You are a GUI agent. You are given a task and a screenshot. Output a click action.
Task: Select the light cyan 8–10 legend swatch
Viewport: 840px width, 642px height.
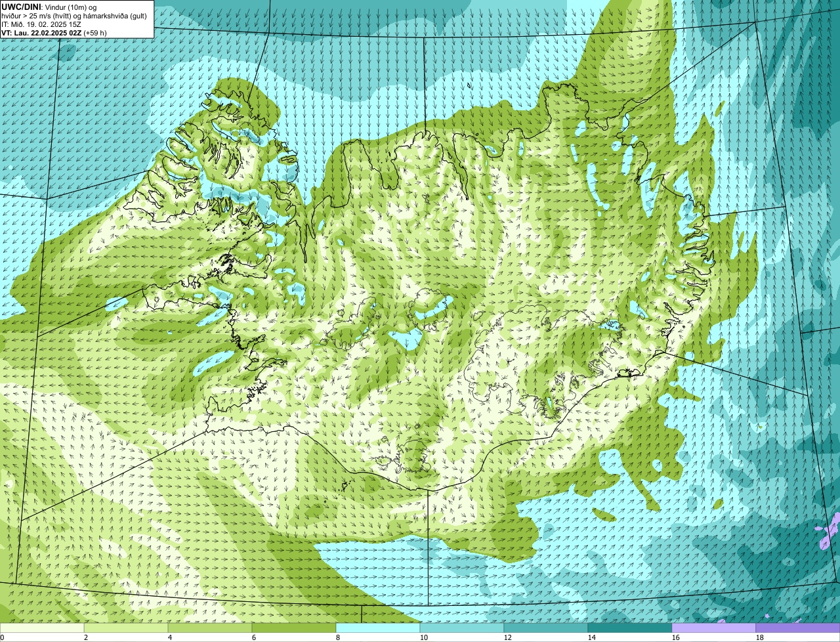click(378, 628)
